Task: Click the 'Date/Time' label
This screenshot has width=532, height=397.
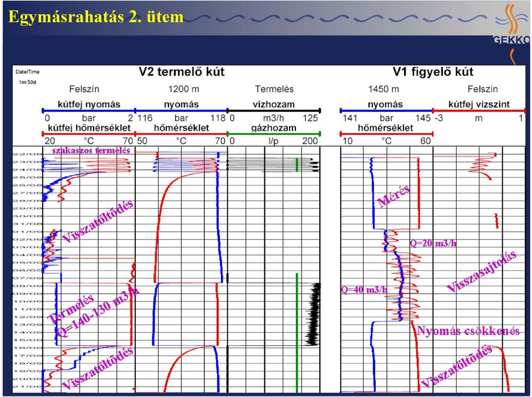Action: click(28, 72)
